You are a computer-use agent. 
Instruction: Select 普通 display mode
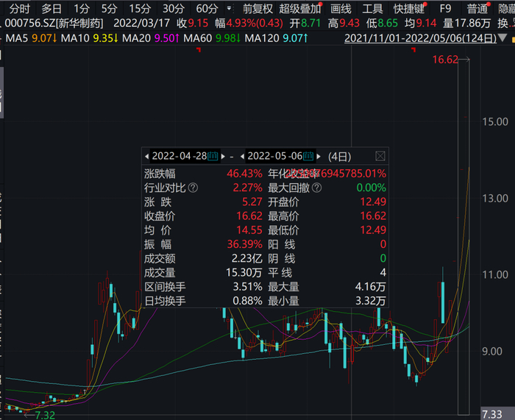tap(477, 9)
